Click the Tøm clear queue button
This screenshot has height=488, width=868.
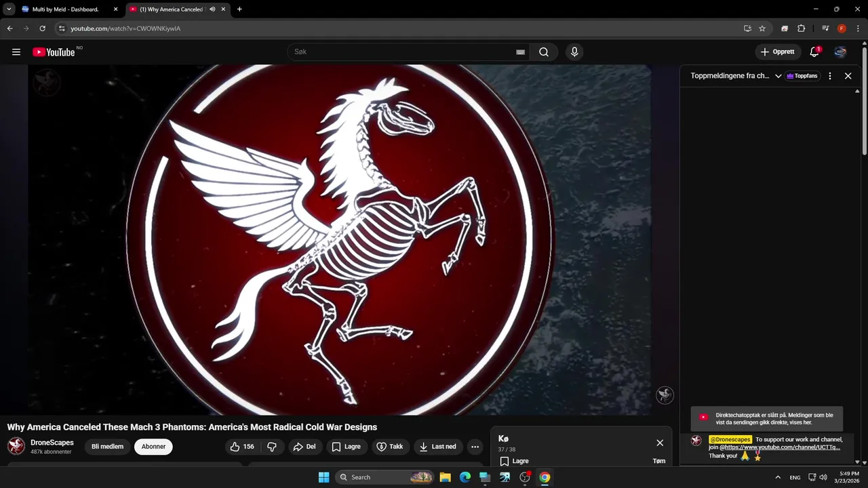pyautogui.click(x=659, y=461)
